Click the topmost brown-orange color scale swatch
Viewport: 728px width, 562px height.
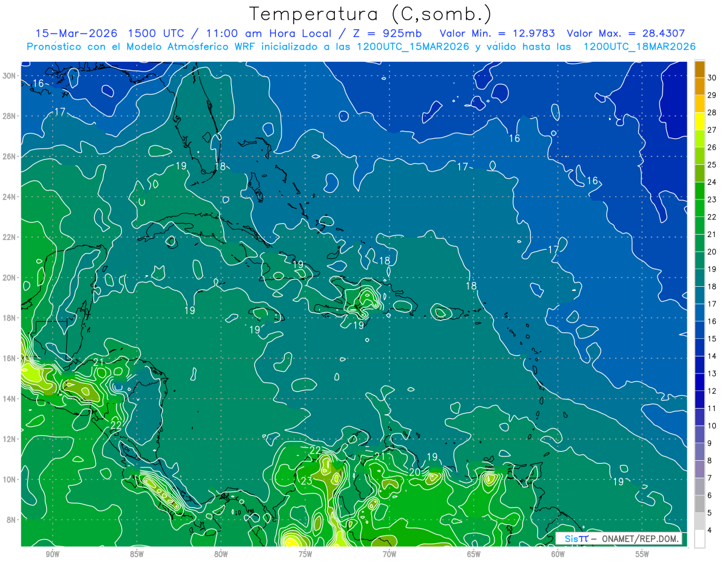(x=699, y=69)
